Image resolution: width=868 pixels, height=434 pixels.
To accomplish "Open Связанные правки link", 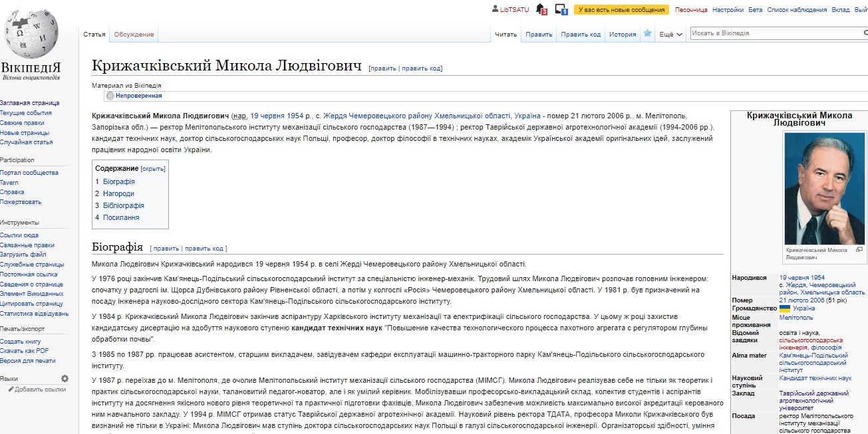I will [x=27, y=245].
